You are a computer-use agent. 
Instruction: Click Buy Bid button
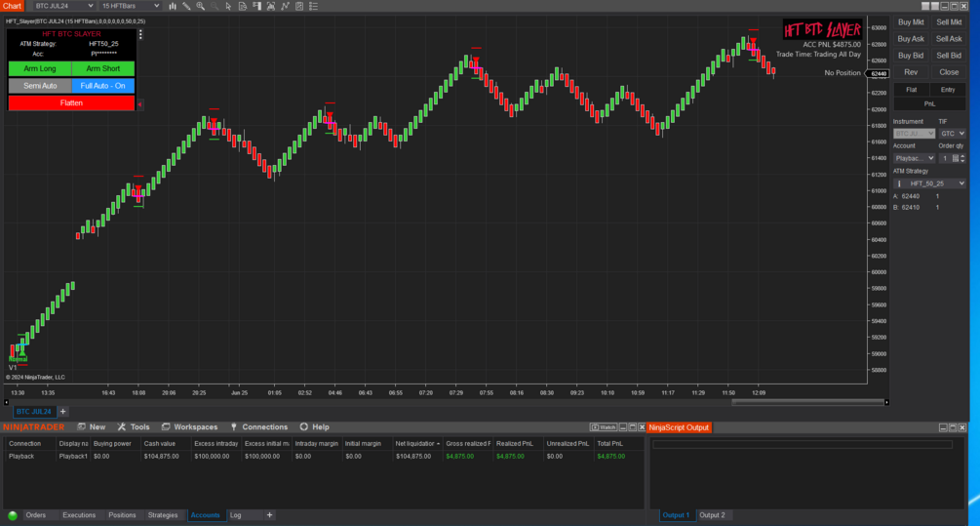coord(911,56)
